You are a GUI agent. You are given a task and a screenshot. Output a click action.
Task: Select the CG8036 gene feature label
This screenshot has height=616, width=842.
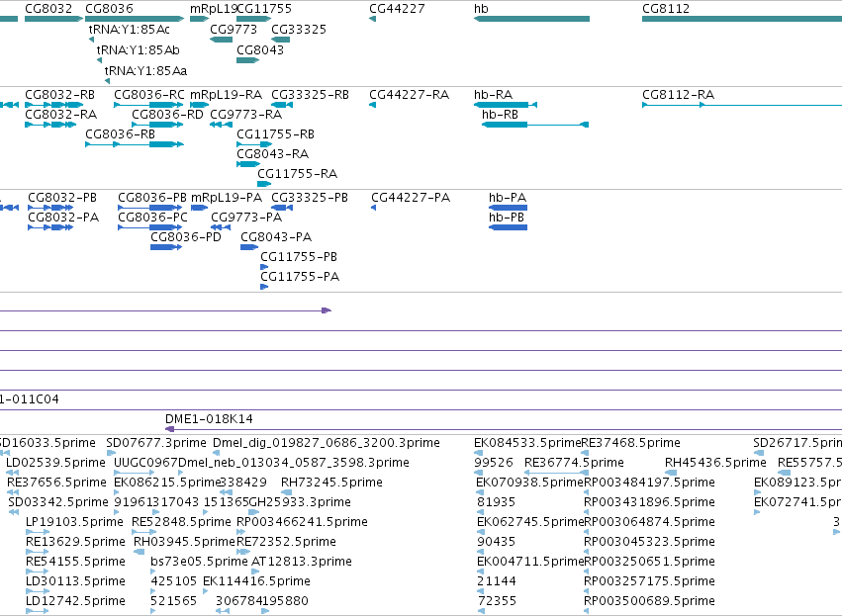click(x=109, y=9)
